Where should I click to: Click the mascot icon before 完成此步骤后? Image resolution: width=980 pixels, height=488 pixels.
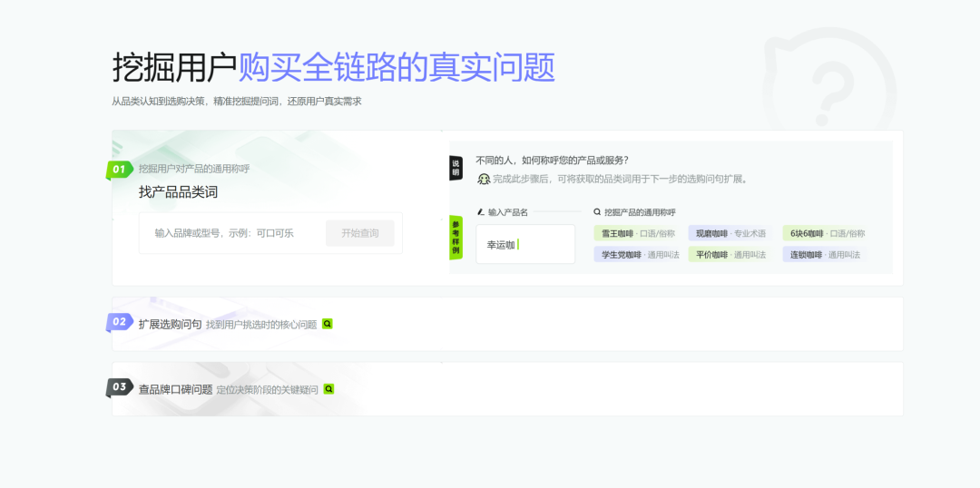(x=483, y=179)
